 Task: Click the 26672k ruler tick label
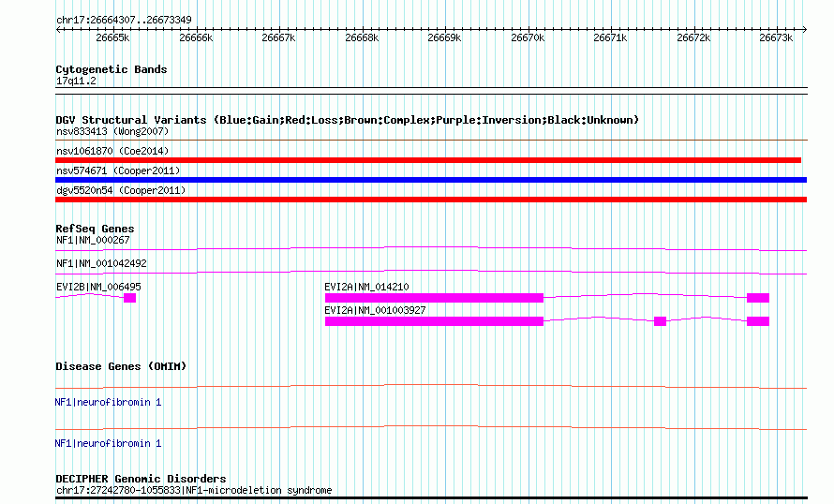coord(693,37)
